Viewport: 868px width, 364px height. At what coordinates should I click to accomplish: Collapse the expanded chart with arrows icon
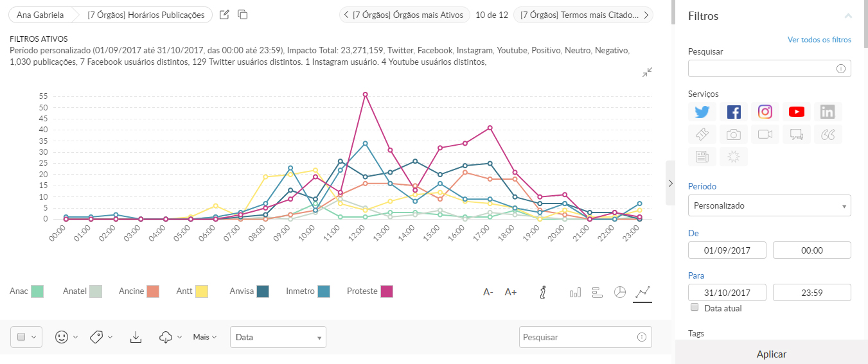647,73
